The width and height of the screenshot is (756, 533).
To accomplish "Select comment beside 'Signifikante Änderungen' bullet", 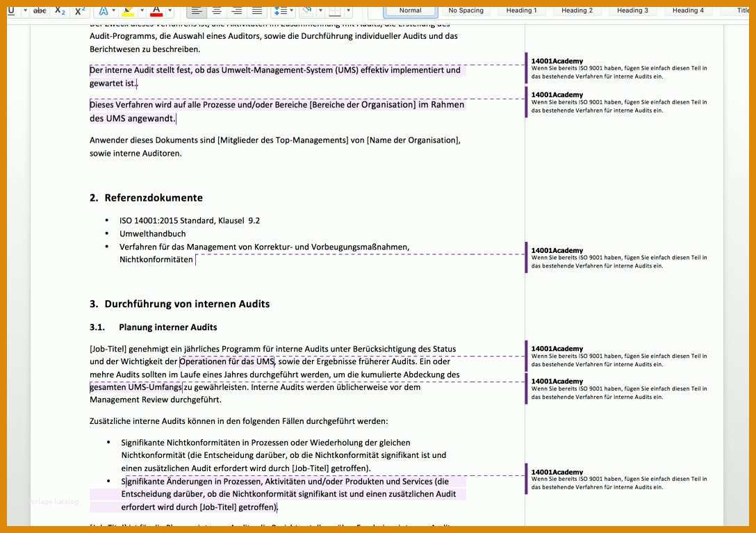I will click(x=619, y=479).
